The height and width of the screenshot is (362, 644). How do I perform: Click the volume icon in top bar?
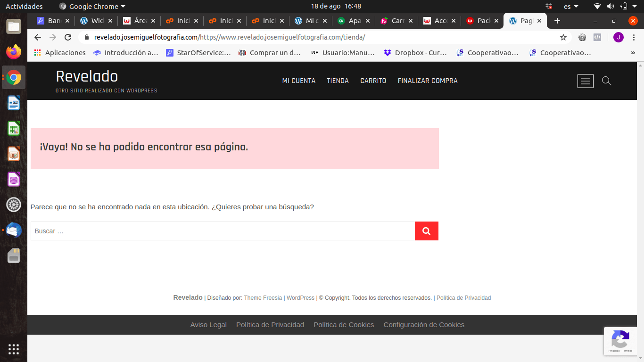click(611, 6)
